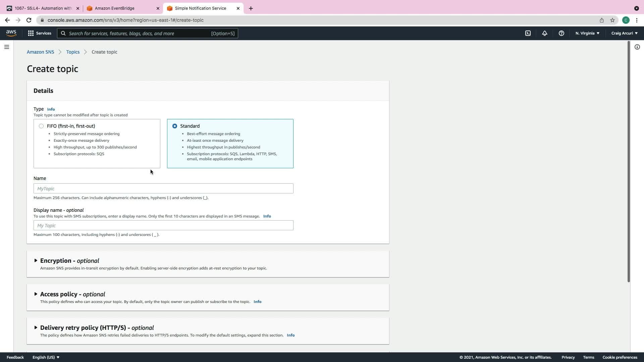Open the Craig Arcuri account menu
This screenshot has width=644, height=362.
click(x=624, y=33)
